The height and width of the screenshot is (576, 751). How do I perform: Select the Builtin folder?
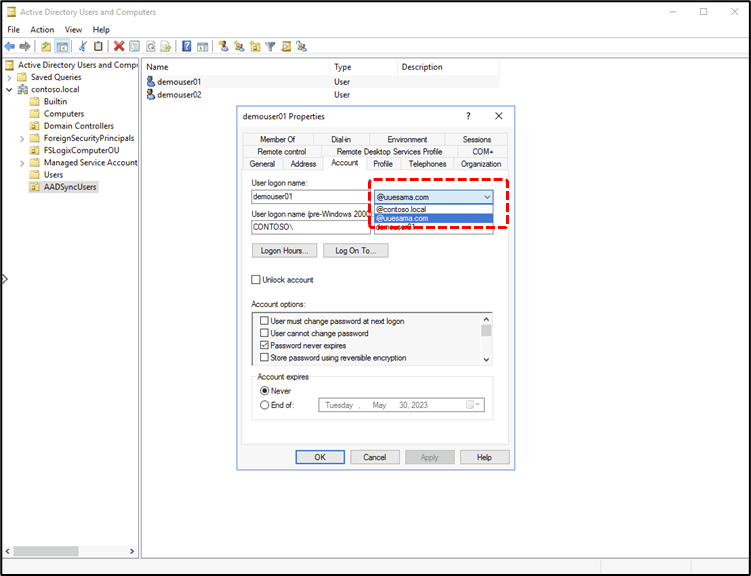click(55, 102)
